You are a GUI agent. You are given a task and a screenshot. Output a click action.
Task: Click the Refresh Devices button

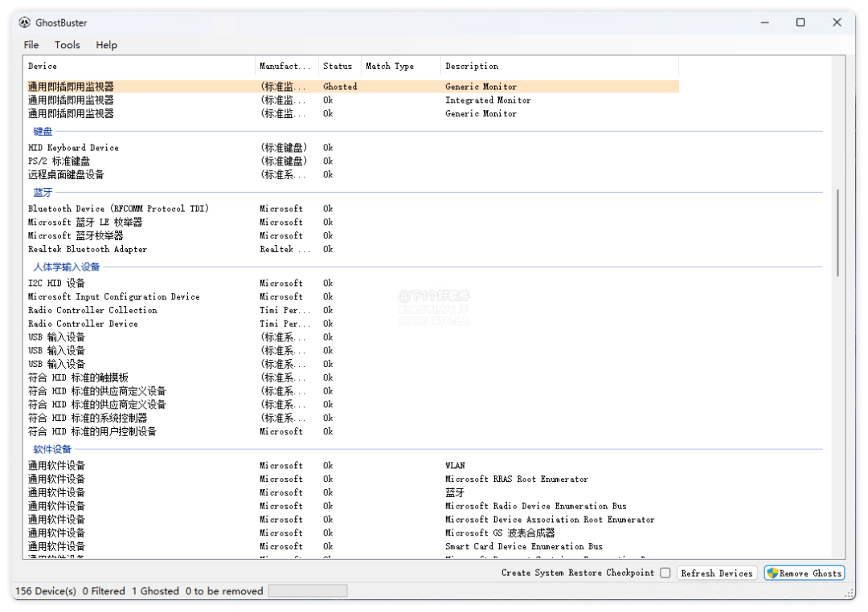716,573
